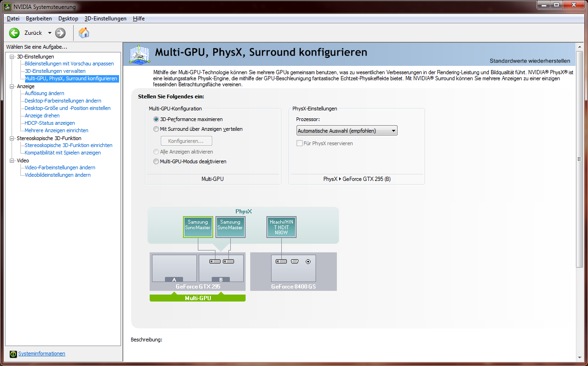Open 3D-Einstellungen verwalten
This screenshot has height=366, width=588.
click(x=55, y=71)
